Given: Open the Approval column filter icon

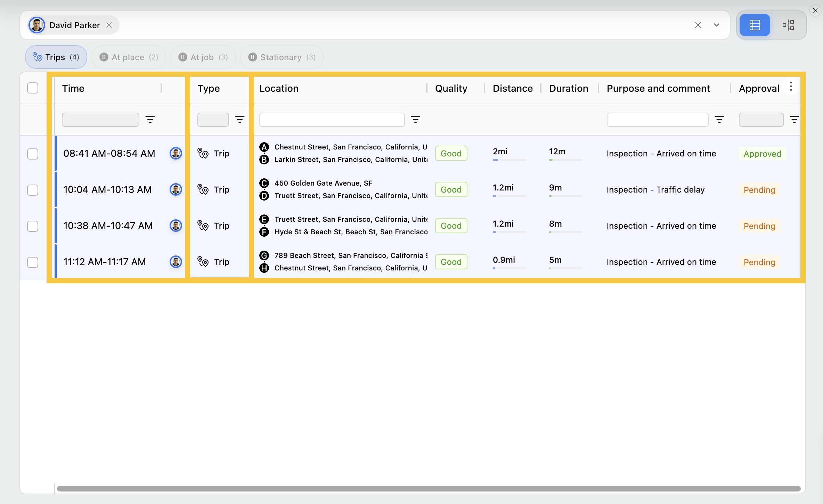Looking at the screenshot, I should pyautogui.click(x=794, y=120).
